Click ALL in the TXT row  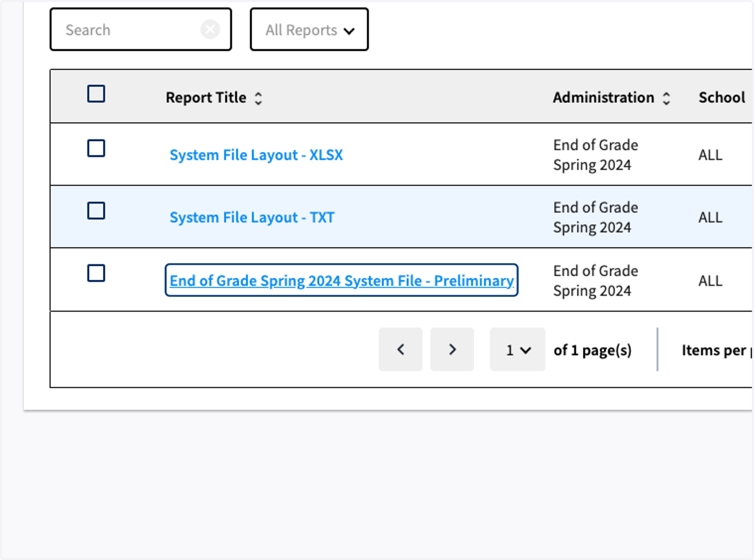point(711,218)
